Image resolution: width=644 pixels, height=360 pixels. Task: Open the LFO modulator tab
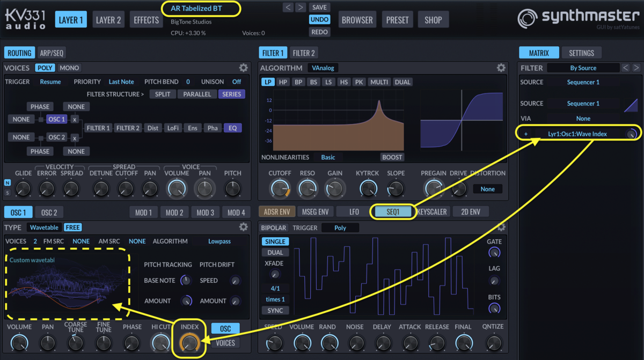point(354,211)
